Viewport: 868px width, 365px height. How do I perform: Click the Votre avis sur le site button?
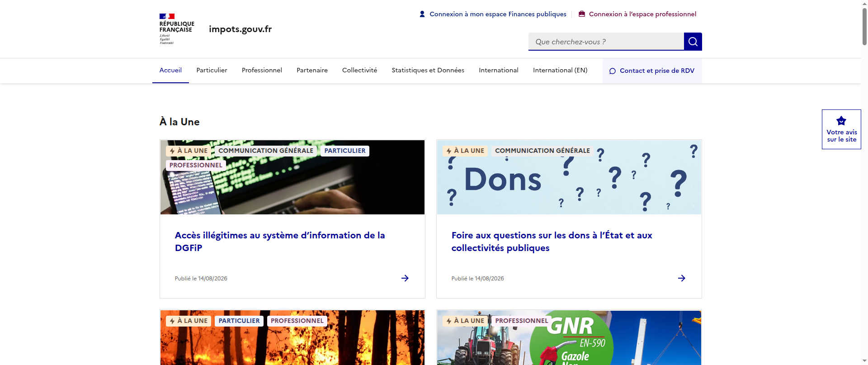tap(841, 129)
